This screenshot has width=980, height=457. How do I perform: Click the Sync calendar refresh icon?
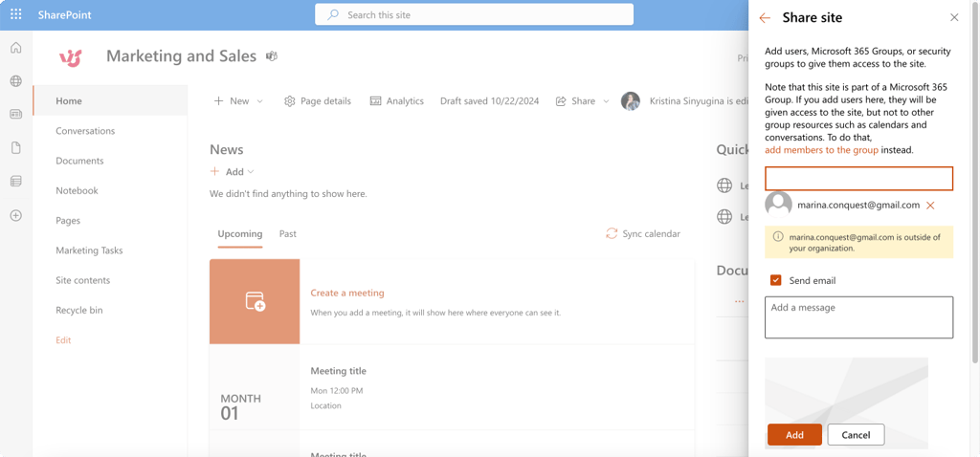pos(612,233)
